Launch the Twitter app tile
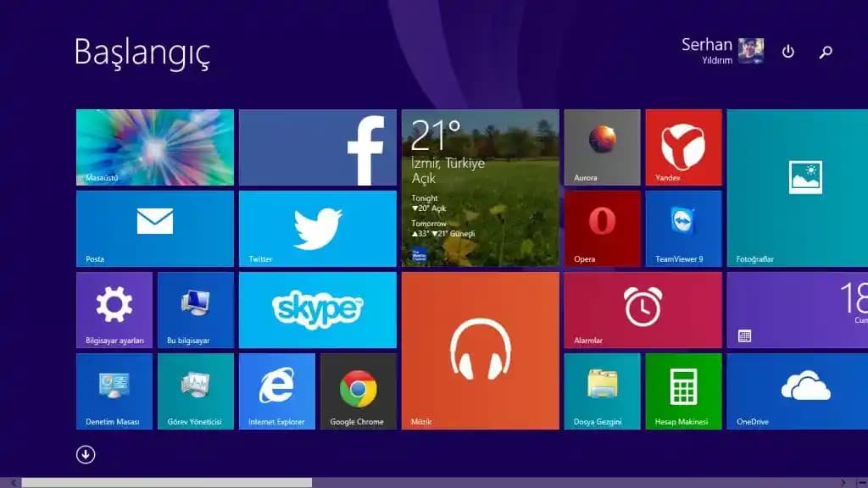868x488 pixels. pos(317,229)
